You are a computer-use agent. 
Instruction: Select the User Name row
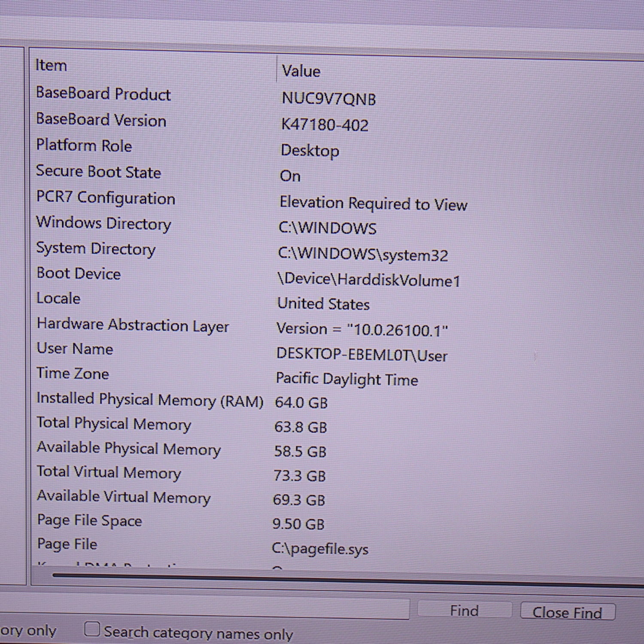pyautogui.click(x=75, y=349)
